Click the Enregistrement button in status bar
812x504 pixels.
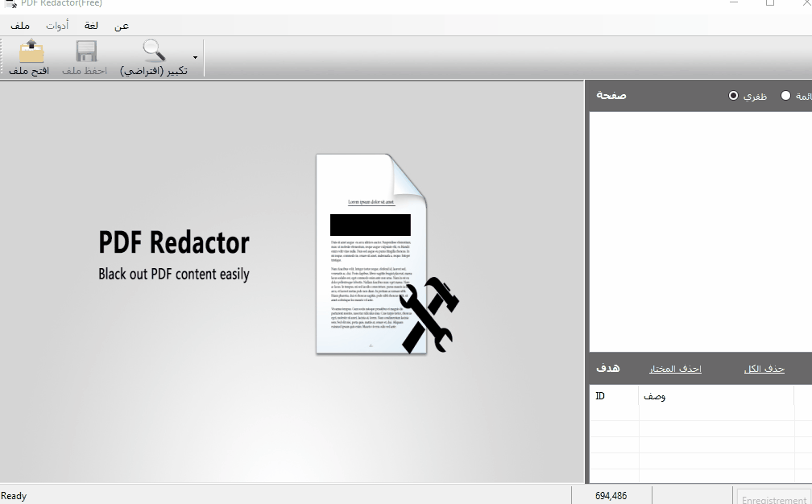pyautogui.click(x=774, y=498)
